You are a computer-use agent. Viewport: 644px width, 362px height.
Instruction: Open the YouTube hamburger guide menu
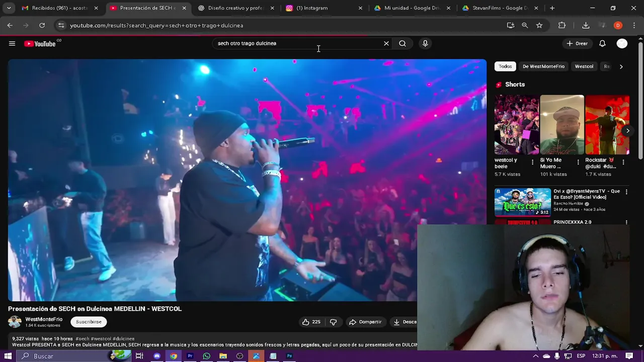(x=12, y=44)
